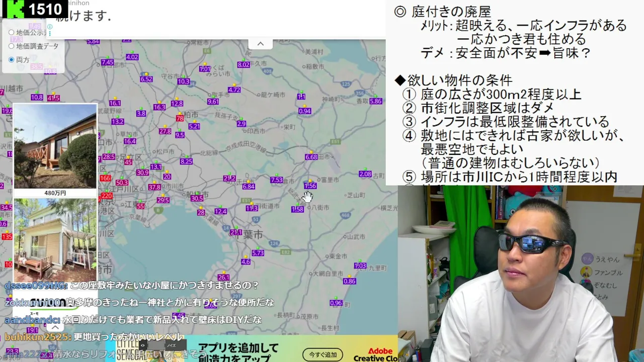This screenshot has height=362, width=644.
Task: Click the 5.84 marker near top edge
Action: tap(93, 42)
